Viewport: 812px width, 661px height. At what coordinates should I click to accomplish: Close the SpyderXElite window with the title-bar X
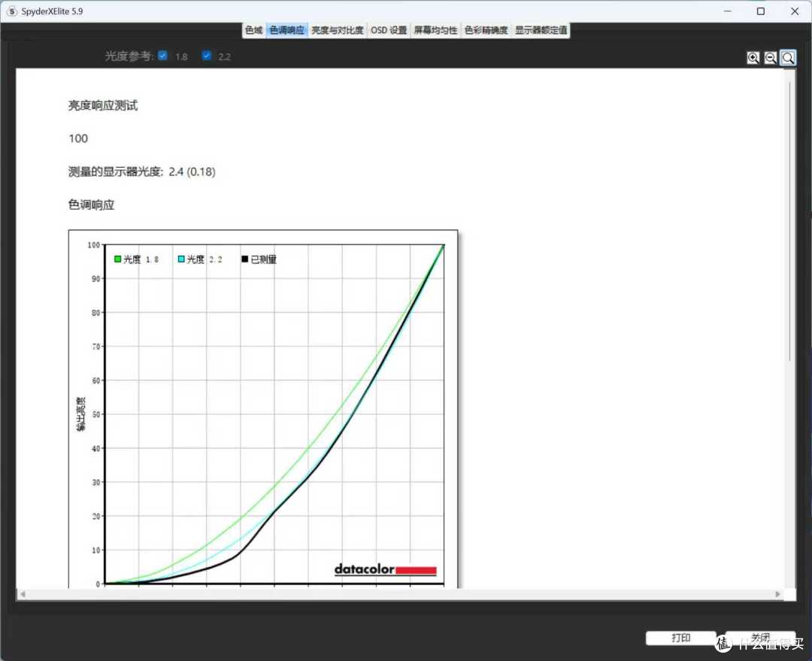[795, 11]
